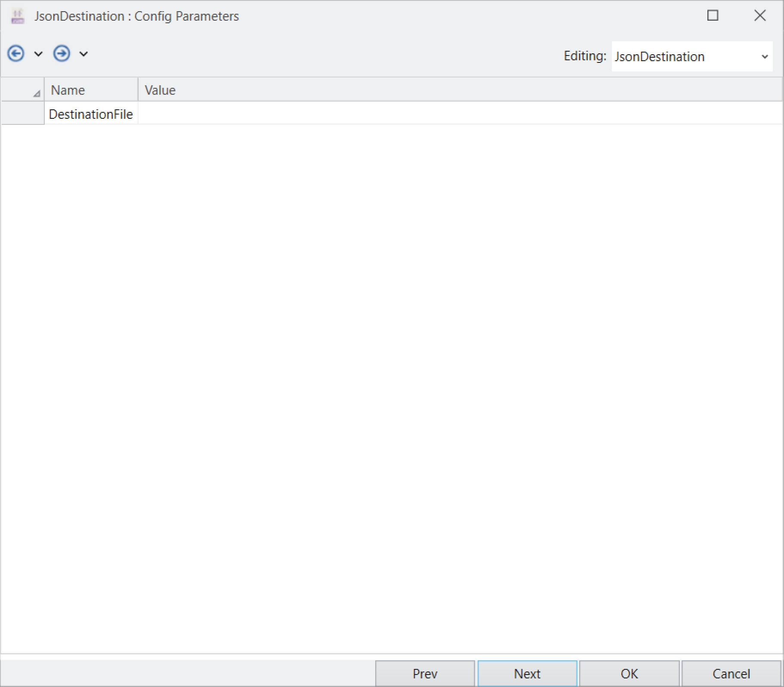Click the DestinationFile value input cell

[x=460, y=114]
